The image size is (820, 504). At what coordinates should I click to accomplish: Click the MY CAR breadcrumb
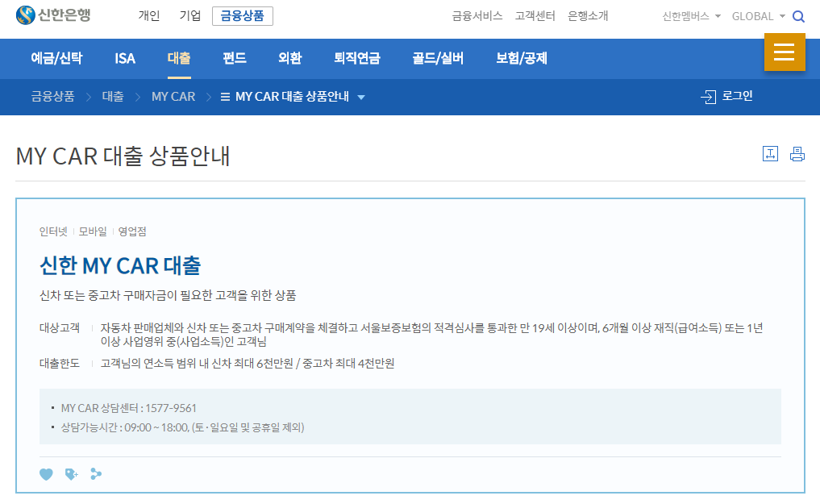click(173, 97)
